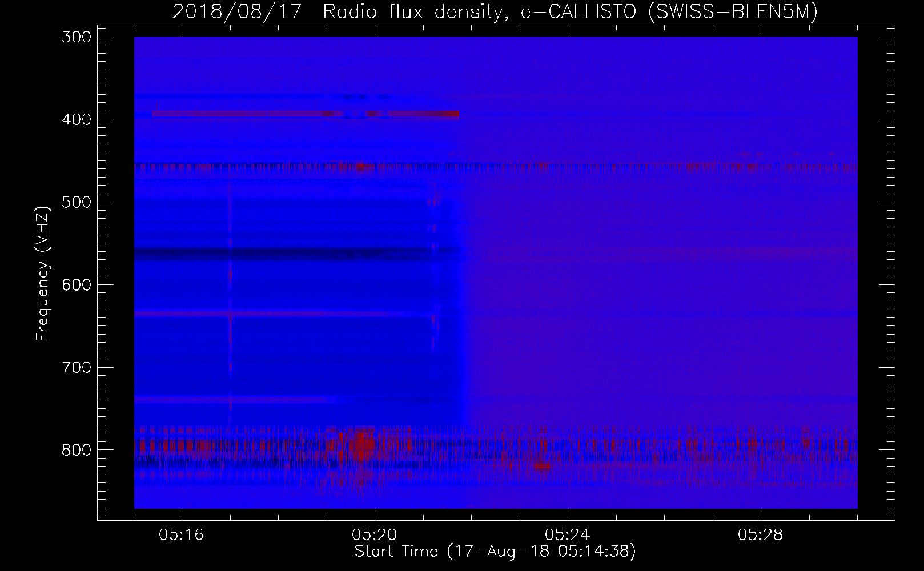Click the 700 frequency tick label
This screenshot has width=924, height=571.
tap(76, 367)
